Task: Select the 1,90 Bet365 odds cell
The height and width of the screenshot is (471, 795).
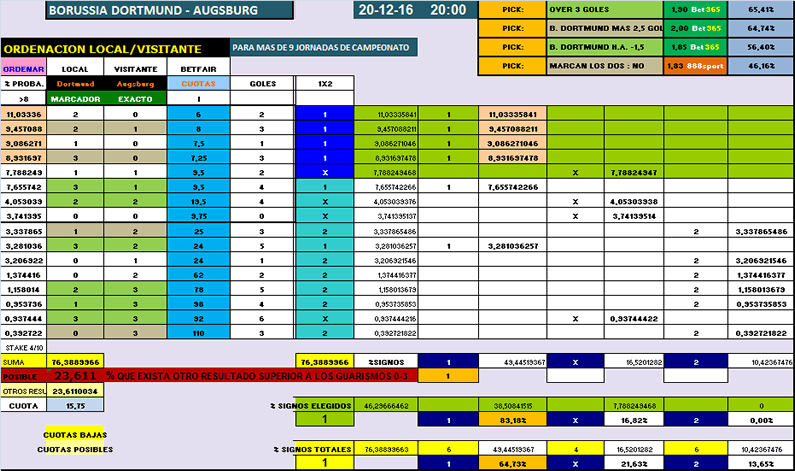Action: pyautogui.click(x=696, y=10)
